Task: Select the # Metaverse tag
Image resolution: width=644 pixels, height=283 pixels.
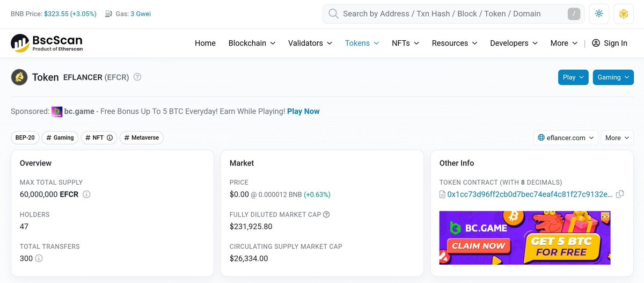Action: (x=141, y=137)
